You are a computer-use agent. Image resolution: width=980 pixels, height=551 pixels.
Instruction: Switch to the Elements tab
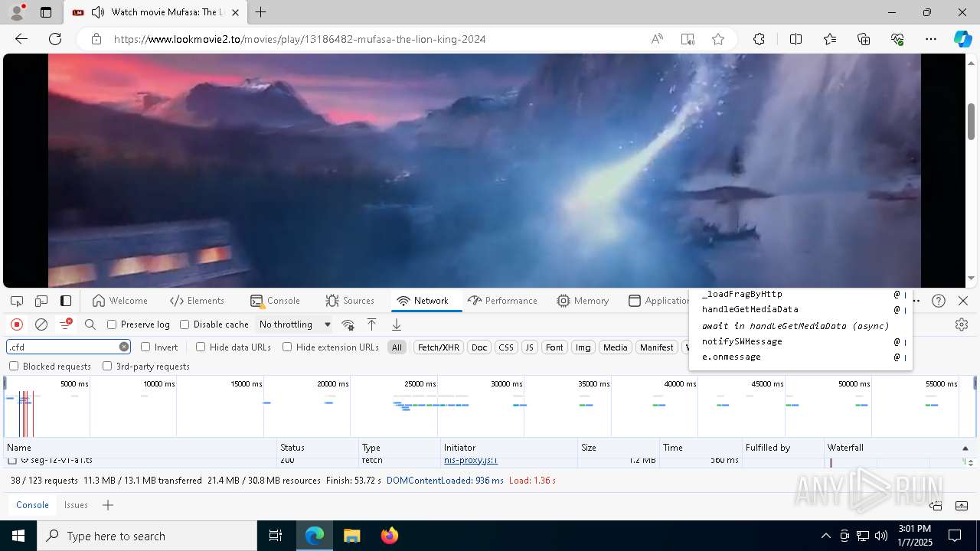198,301
